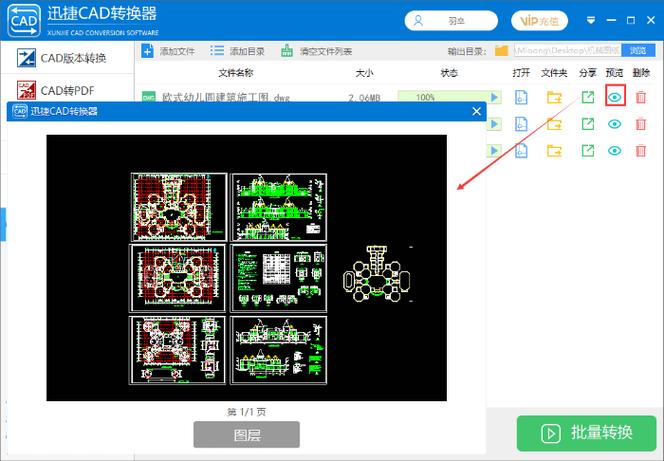Click the 预览 column header
Screen dimensions: 664x461
pos(614,73)
